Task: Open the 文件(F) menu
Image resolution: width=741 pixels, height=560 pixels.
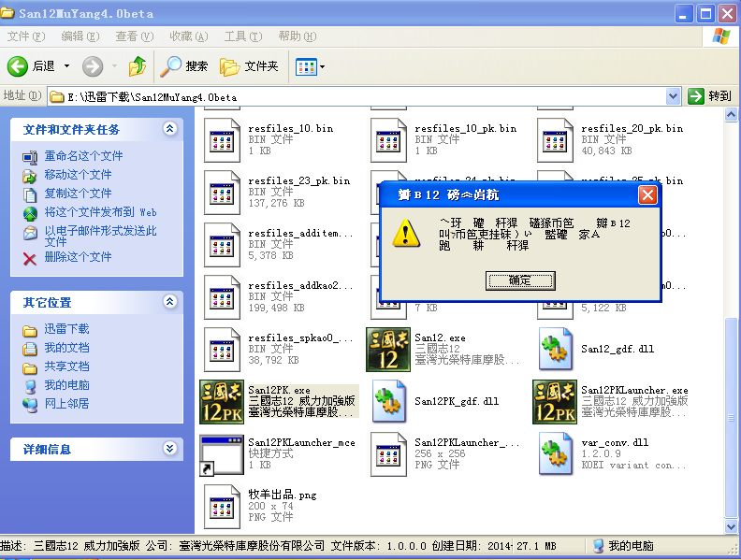Action: [26, 36]
